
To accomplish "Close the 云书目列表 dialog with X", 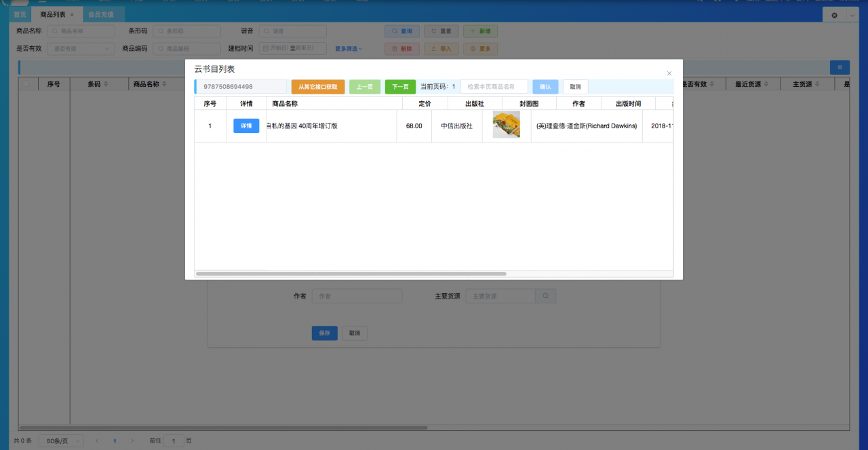I will click(669, 73).
